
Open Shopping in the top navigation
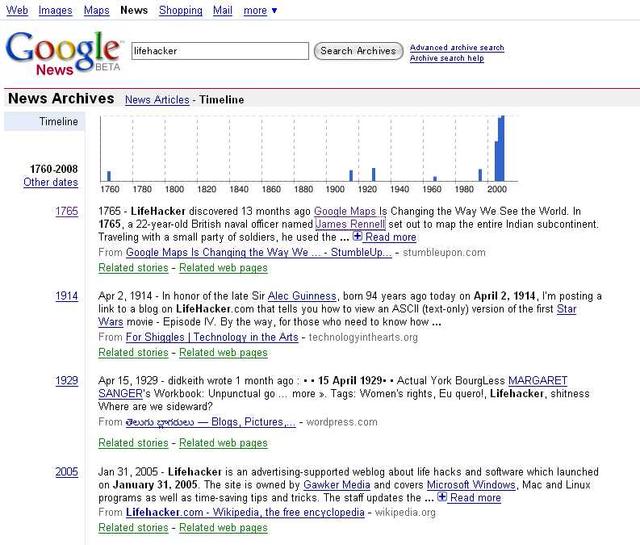click(180, 10)
